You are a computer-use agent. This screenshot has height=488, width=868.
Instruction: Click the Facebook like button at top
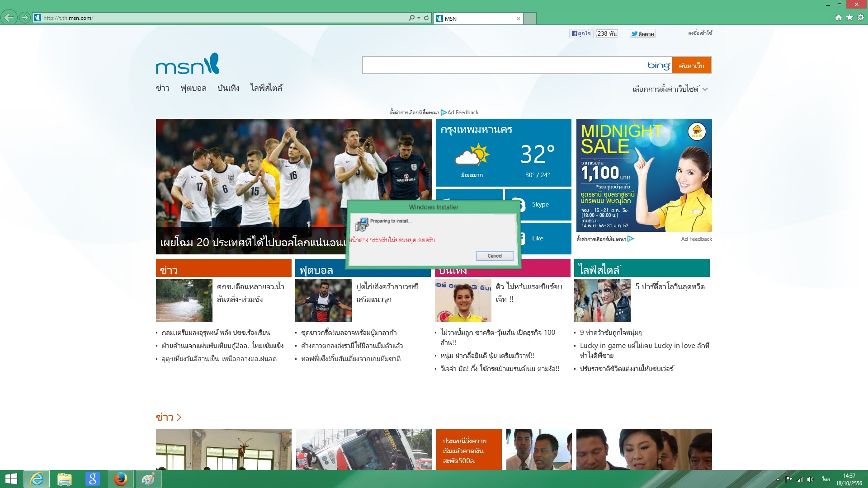pyautogui.click(x=581, y=33)
